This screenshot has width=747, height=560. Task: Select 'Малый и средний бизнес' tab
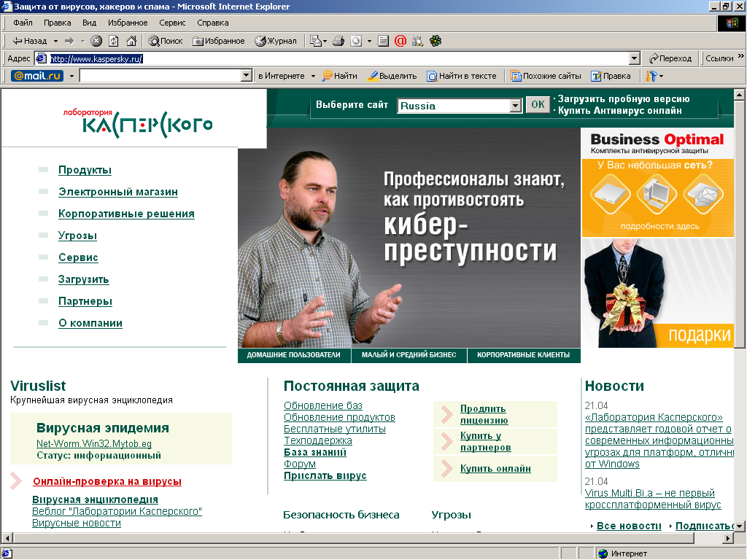pos(409,355)
